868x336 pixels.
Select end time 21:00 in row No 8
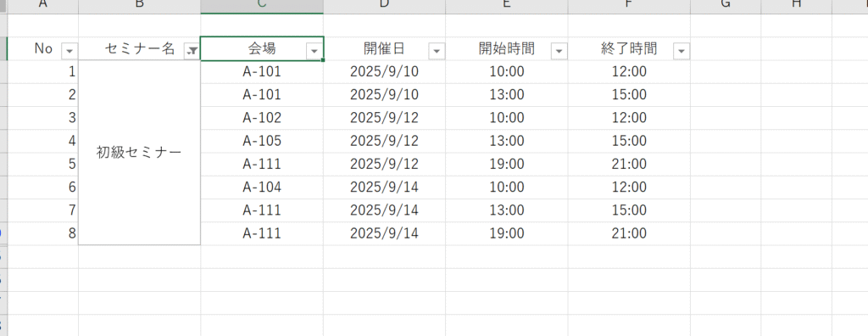click(x=629, y=233)
